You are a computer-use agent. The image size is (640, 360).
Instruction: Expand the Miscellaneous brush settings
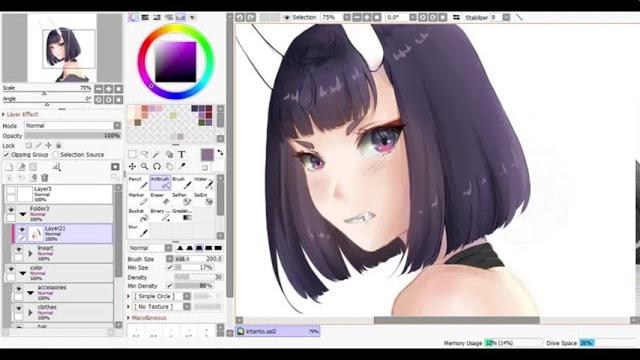click(x=147, y=318)
